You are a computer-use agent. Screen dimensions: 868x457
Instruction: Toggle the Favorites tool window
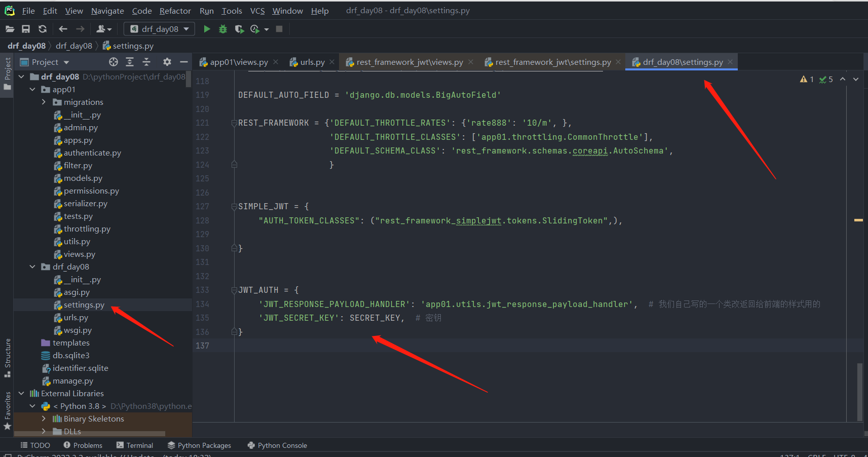pos(7,411)
